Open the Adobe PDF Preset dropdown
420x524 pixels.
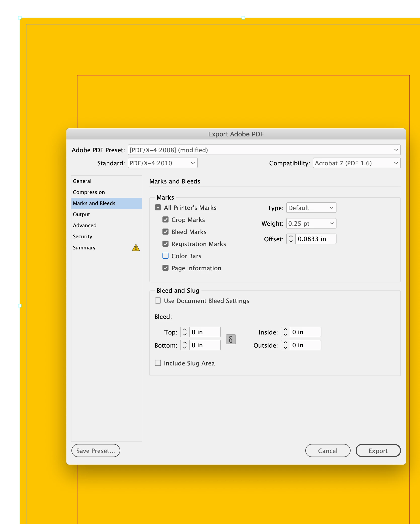tap(264, 150)
